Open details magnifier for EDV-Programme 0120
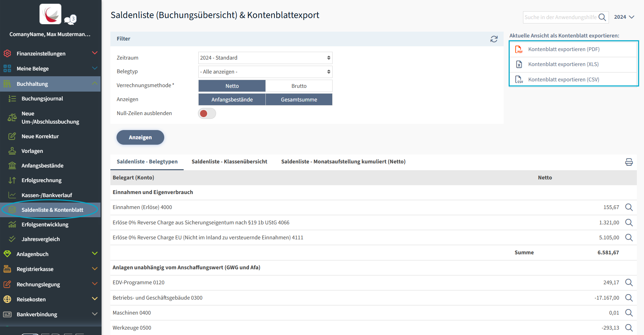 coord(629,283)
